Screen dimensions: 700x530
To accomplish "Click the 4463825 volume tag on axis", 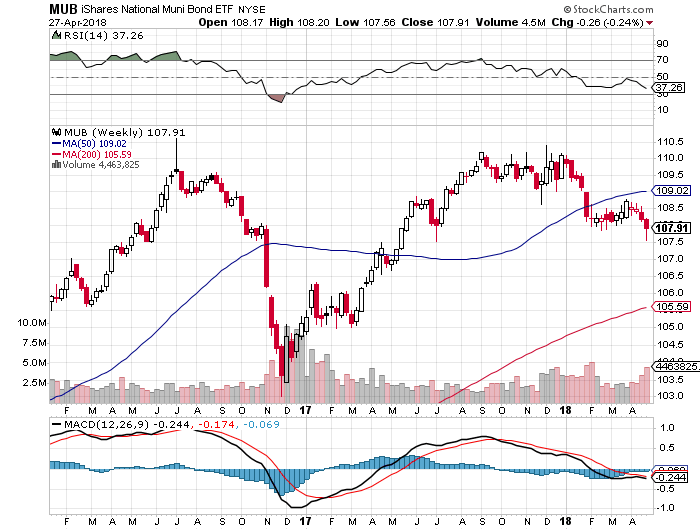I will [x=676, y=367].
